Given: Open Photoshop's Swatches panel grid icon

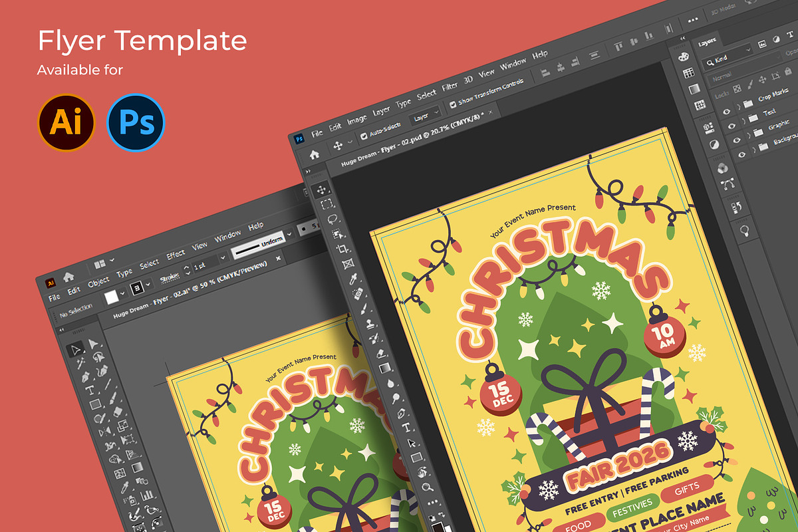Looking at the screenshot, I should [x=690, y=72].
